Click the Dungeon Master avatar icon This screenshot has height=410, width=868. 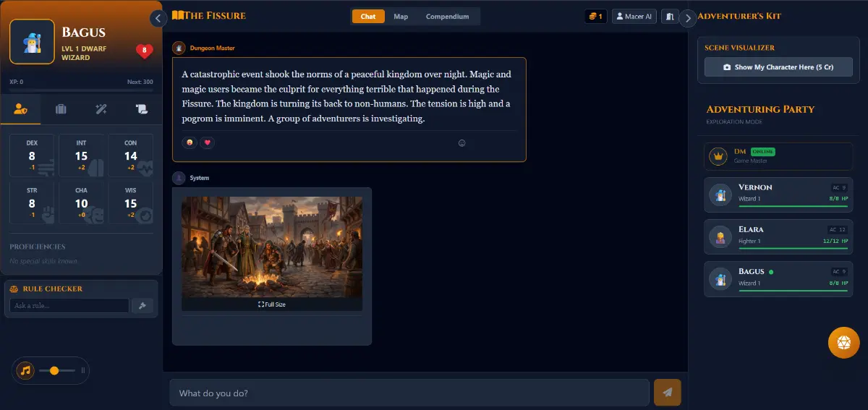(x=179, y=48)
